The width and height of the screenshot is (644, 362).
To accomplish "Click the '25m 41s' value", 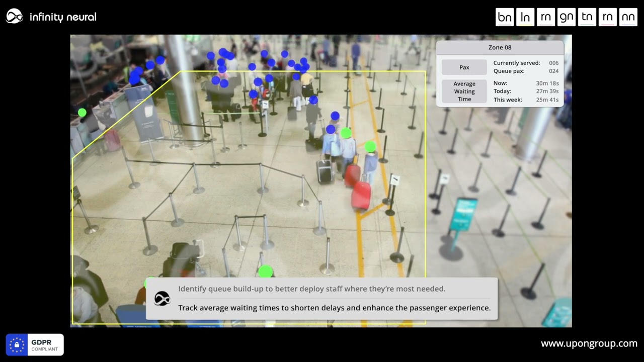I will pyautogui.click(x=547, y=100).
